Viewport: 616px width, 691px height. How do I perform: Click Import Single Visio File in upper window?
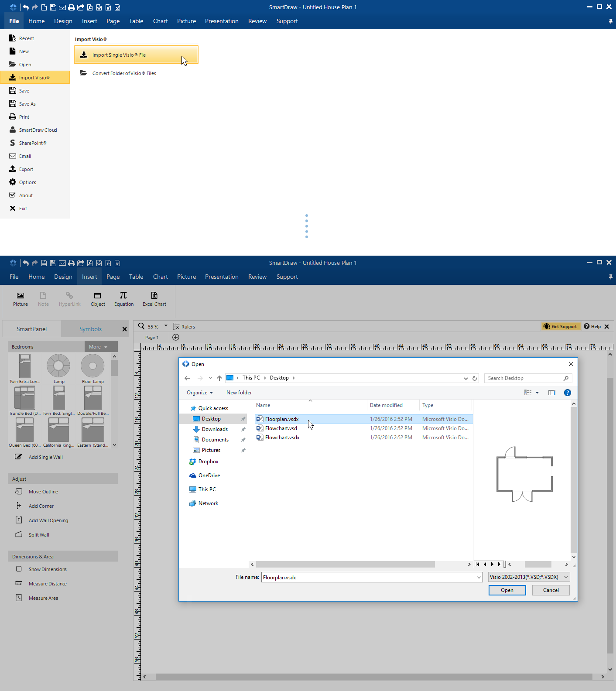point(136,55)
